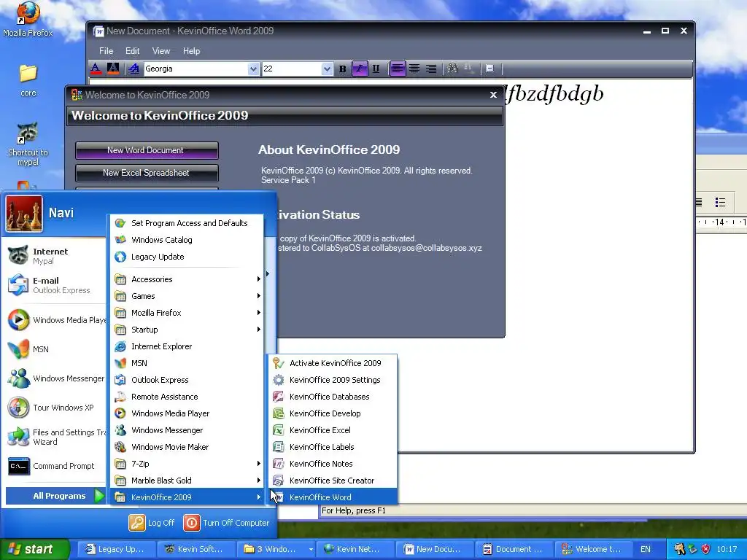Expand the Startup program folder
The image size is (747, 560).
click(187, 330)
